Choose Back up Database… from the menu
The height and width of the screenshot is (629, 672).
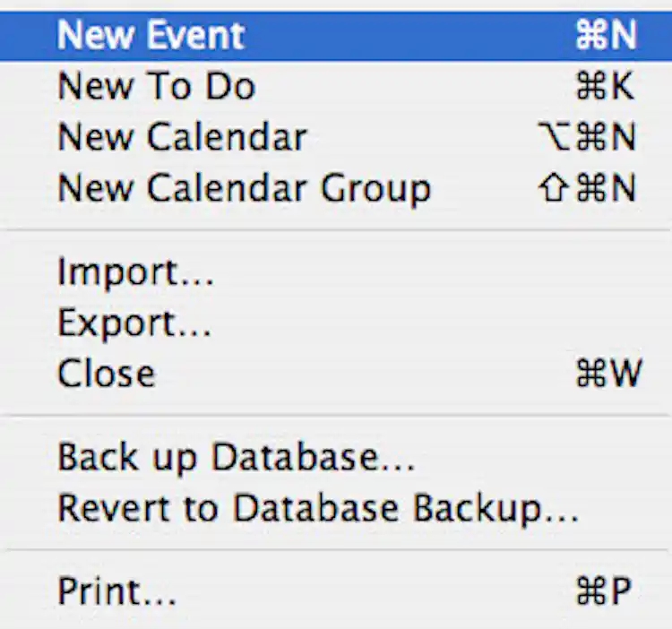(x=336, y=457)
